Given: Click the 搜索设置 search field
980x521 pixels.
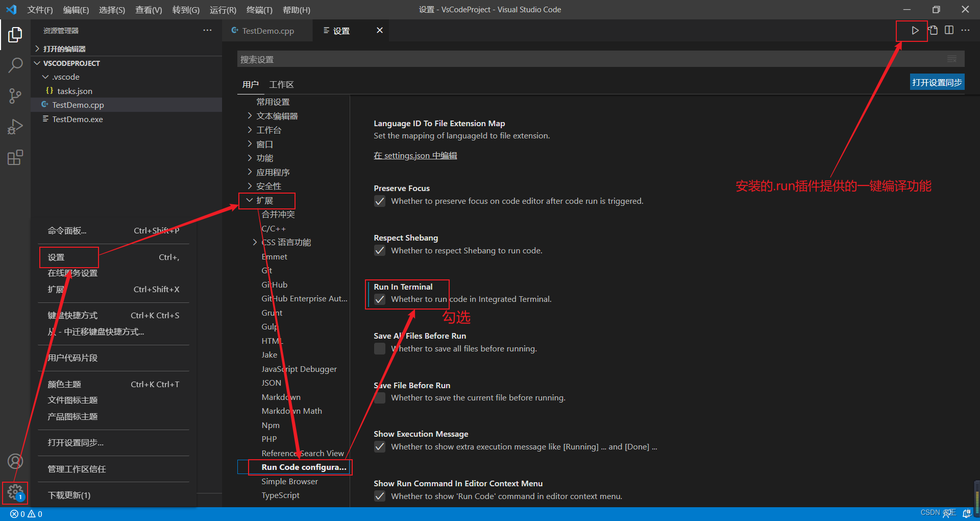Looking at the screenshot, I should (601, 59).
